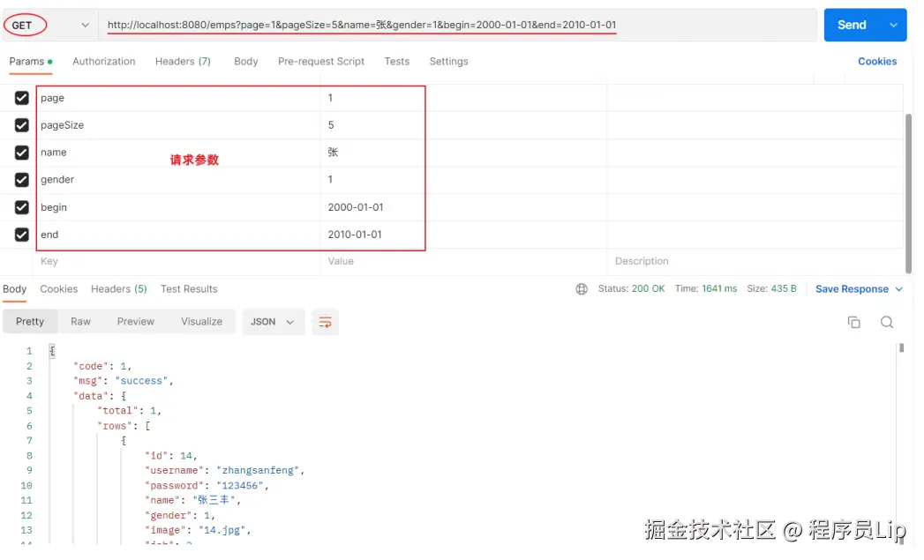Click the value '张' for name
Image resolution: width=924 pixels, height=560 pixels.
333,153
